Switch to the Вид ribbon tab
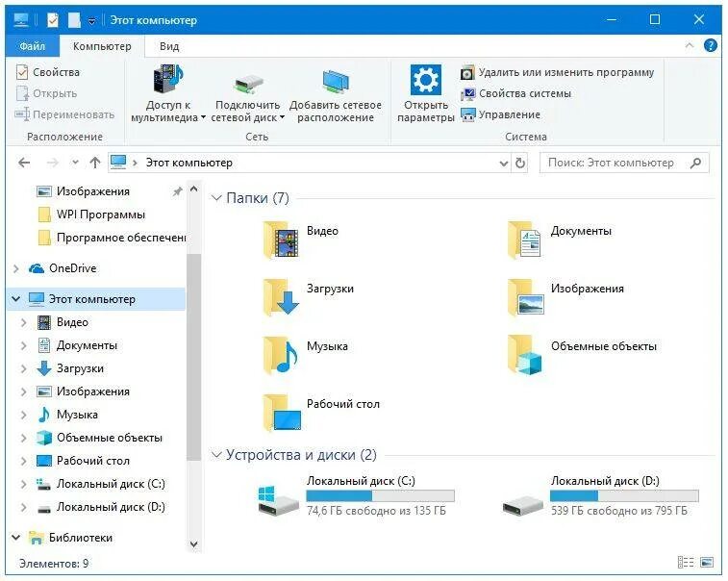Image resolution: width=728 pixels, height=581 pixels. coord(169,46)
